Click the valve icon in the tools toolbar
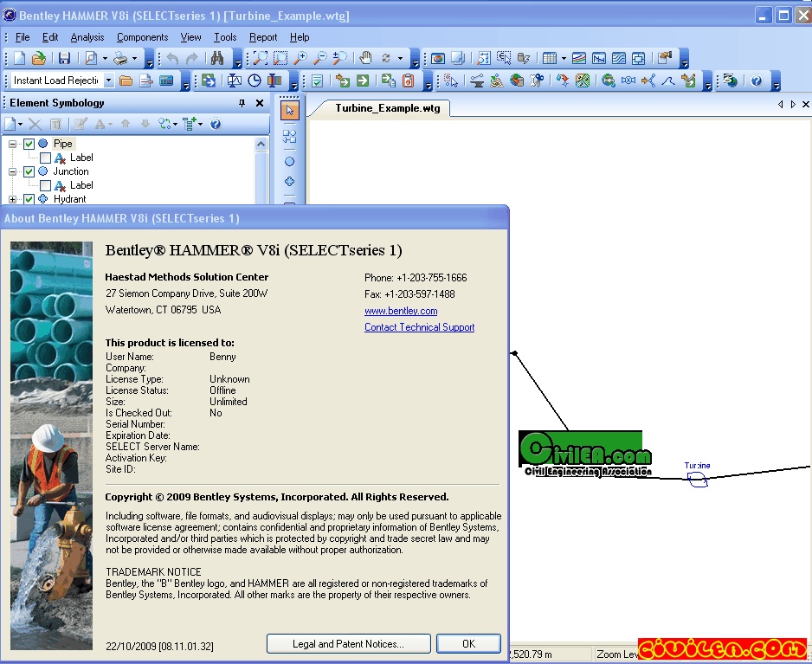 click(x=628, y=81)
